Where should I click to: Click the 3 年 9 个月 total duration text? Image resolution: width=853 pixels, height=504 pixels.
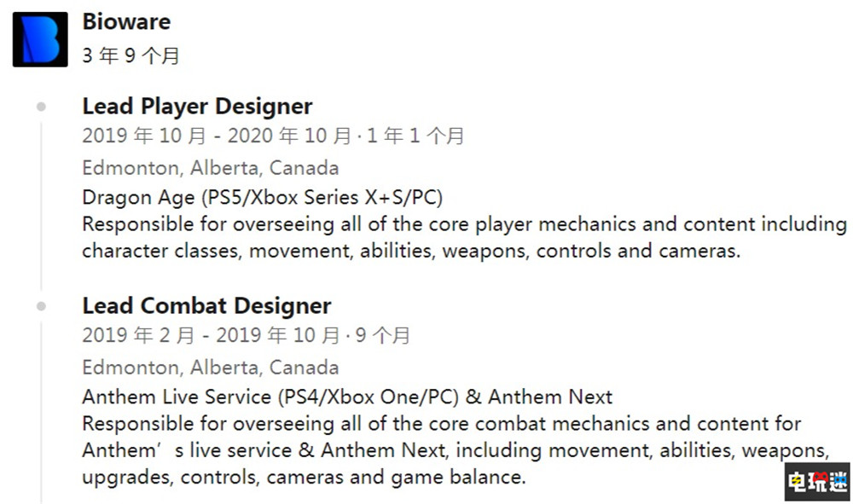pyautogui.click(x=131, y=56)
